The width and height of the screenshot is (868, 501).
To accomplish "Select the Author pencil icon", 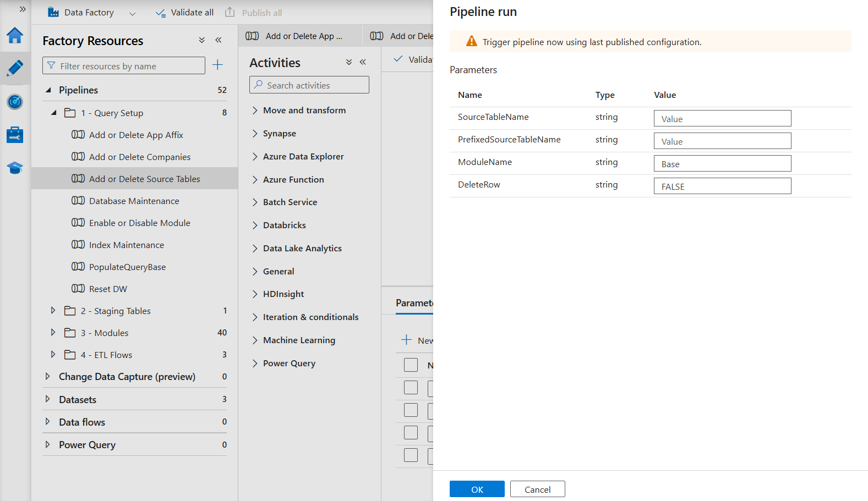I will pos(15,68).
